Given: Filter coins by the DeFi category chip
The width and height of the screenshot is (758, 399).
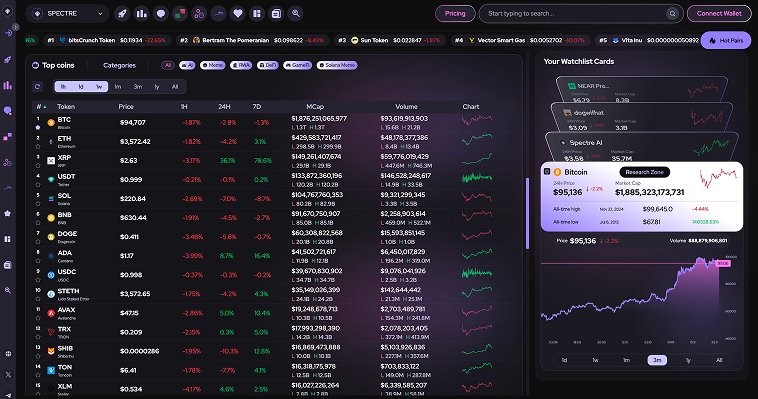Looking at the screenshot, I should tap(267, 65).
